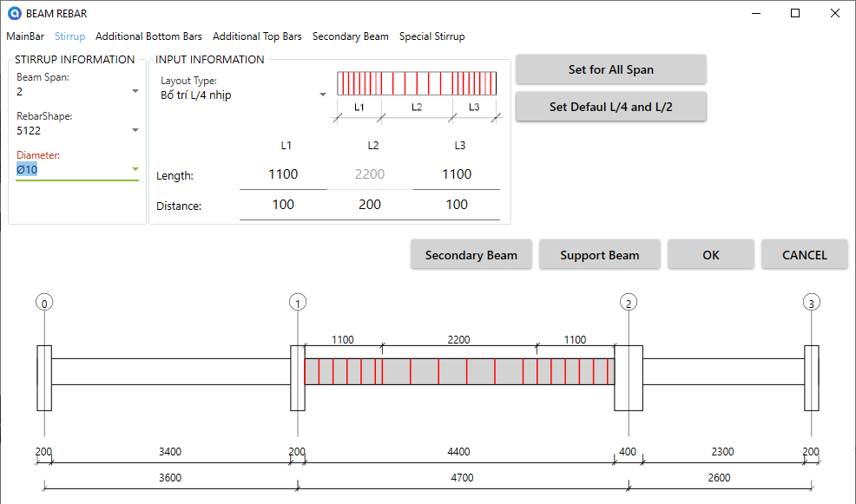Maximize the BEAM REBAR window
The height and width of the screenshot is (504, 856).
[795, 13]
